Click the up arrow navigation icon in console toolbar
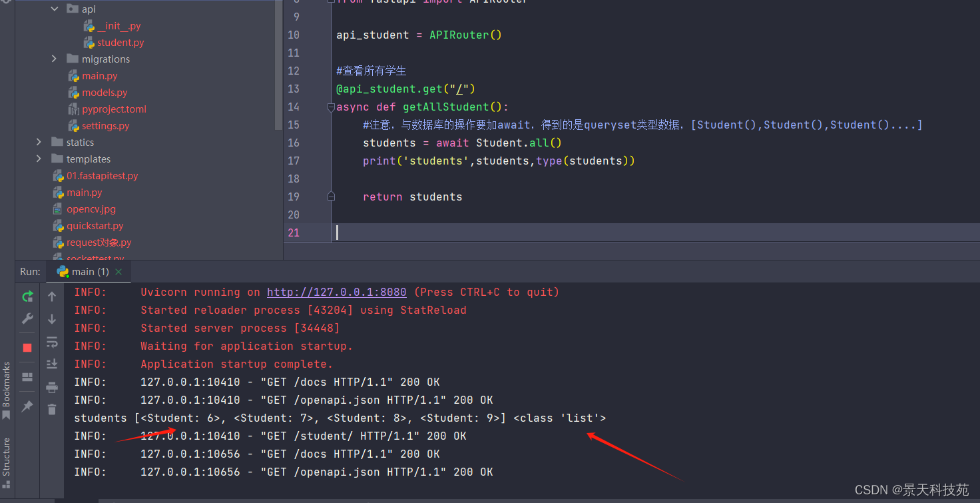This screenshot has width=980, height=503. [x=52, y=297]
